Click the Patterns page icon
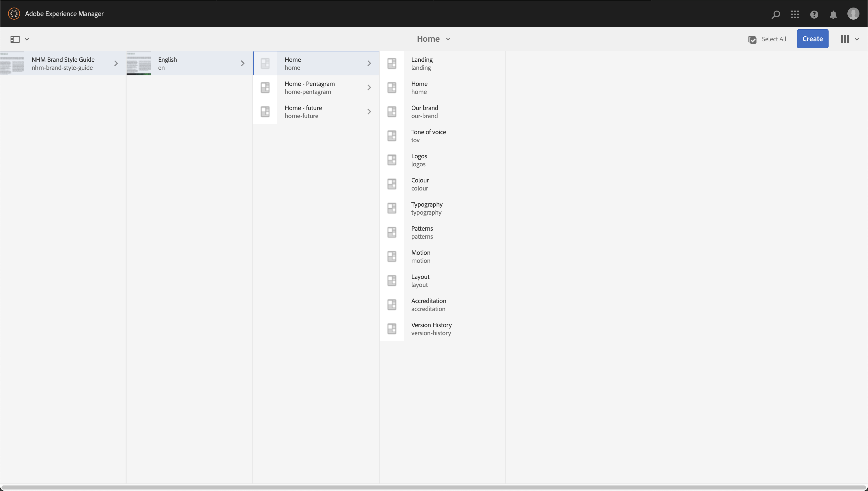 coord(392,232)
